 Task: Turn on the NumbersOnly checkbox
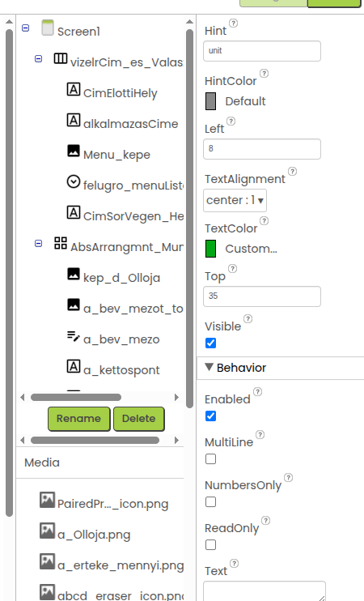point(211,501)
